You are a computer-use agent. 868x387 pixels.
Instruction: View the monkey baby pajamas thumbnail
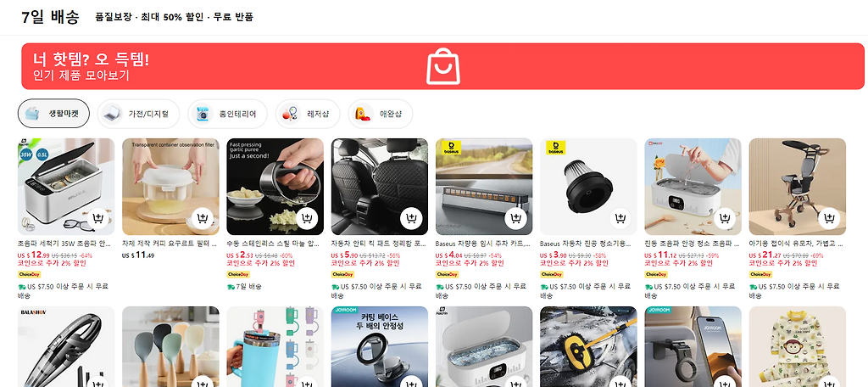[797, 346]
